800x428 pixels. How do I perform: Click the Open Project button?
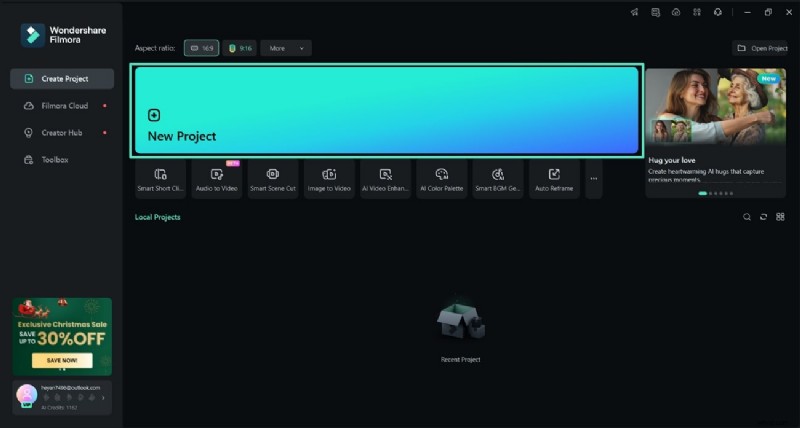(762, 48)
